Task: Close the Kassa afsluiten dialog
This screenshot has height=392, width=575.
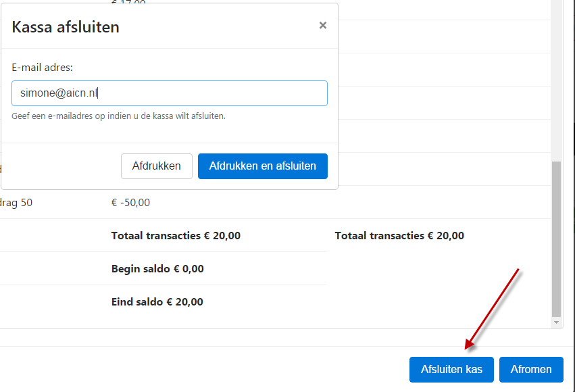Action: pos(323,25)
